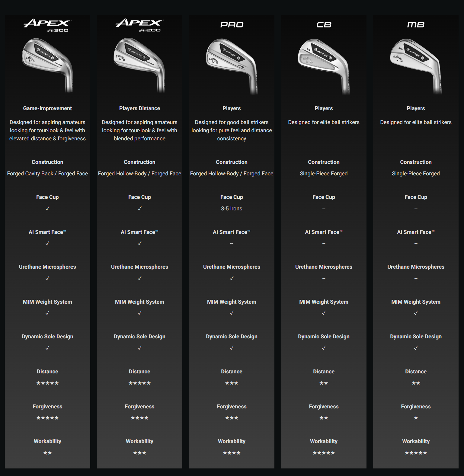The height and width of the screenshot is (476, 464).
Task: Click the 3-5 Irons Face Cup value
Action: 232,209
